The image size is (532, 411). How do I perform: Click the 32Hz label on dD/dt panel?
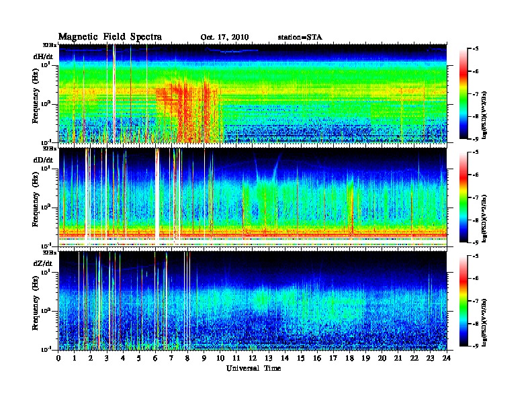tap(50, 148)
